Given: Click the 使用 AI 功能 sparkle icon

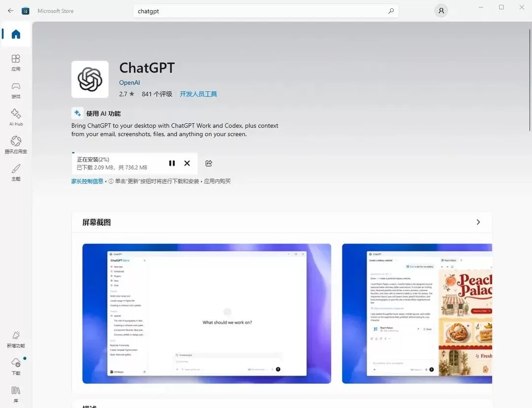Looking at the screenshot, I should [77, 113].
